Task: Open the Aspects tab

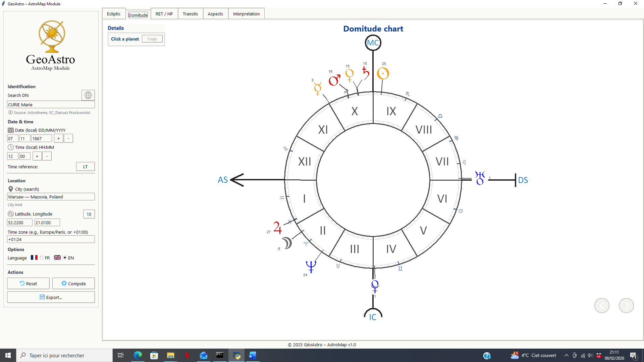Action: pos(215,14)
